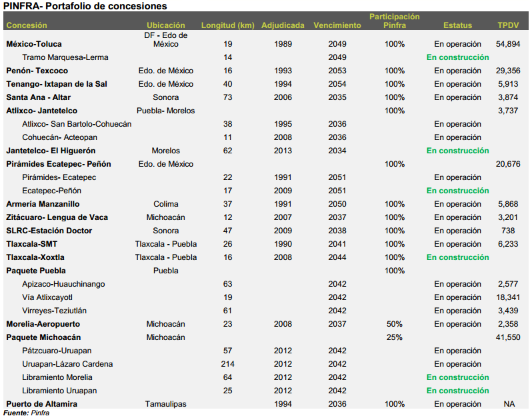
Task: Click 'Morelia-Aeropuerto' concession name
Action: [x=43, y=324]
